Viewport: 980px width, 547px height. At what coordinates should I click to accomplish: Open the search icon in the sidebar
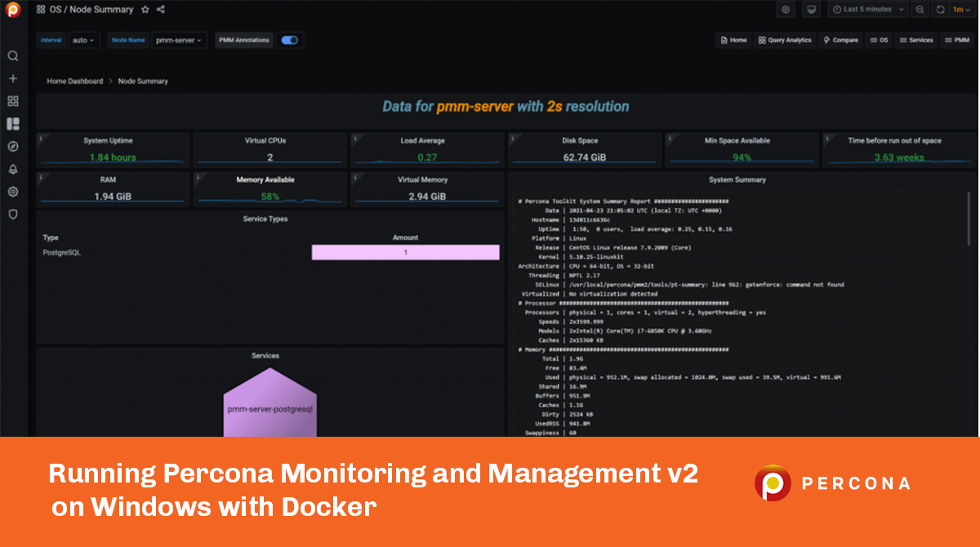pos(13,56)
